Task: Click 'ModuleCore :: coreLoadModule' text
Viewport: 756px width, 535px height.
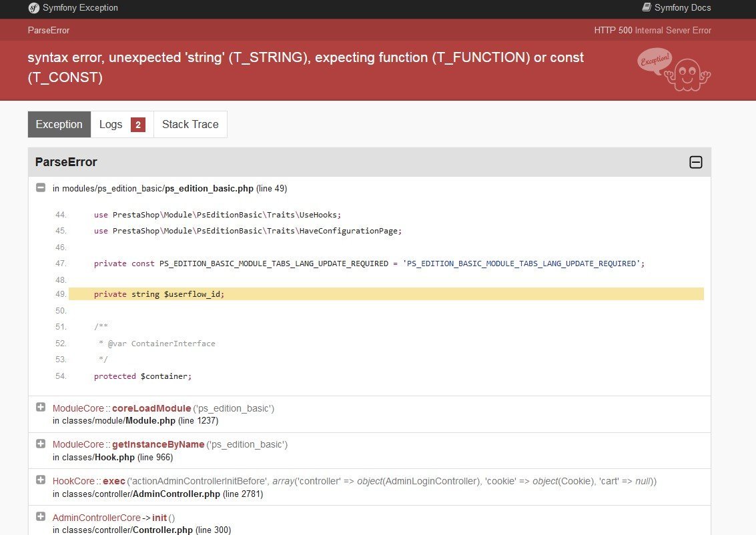Action: [x=121, y=408]
